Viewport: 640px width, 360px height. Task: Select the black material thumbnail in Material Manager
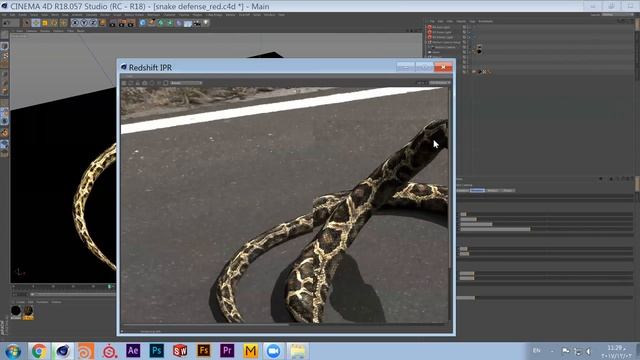16,311
